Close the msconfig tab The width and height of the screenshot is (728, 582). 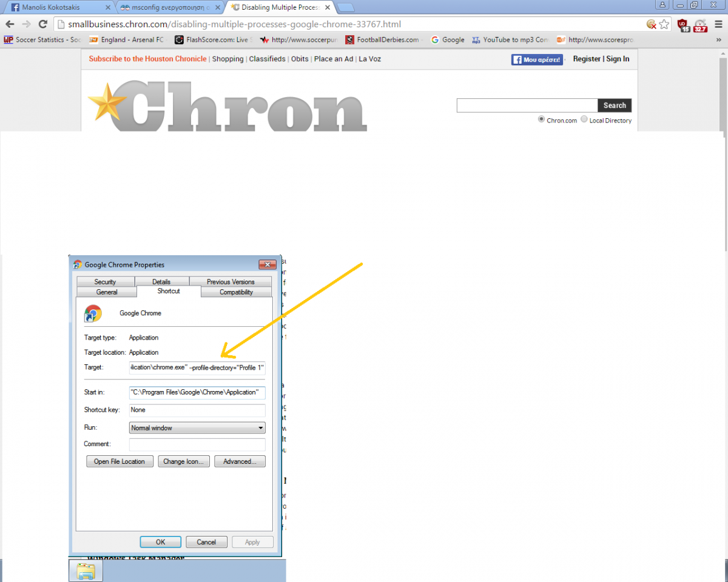[x=219, y=8]
